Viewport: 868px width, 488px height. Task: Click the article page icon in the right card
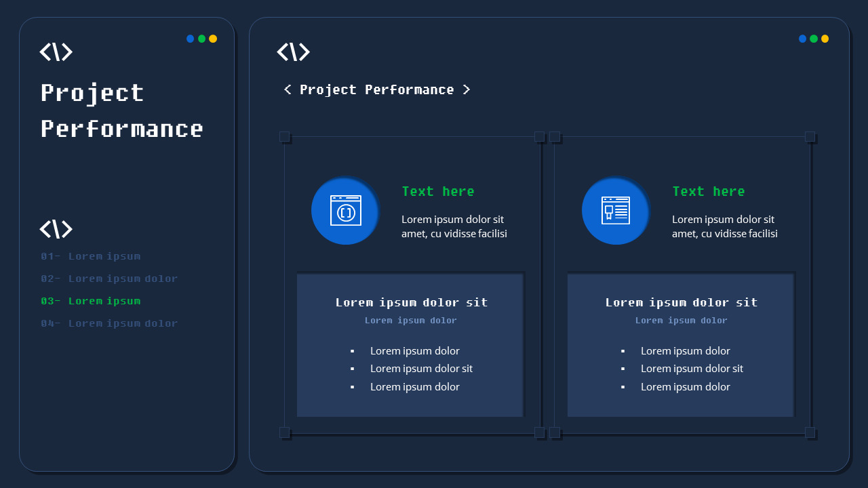[615, 211]
